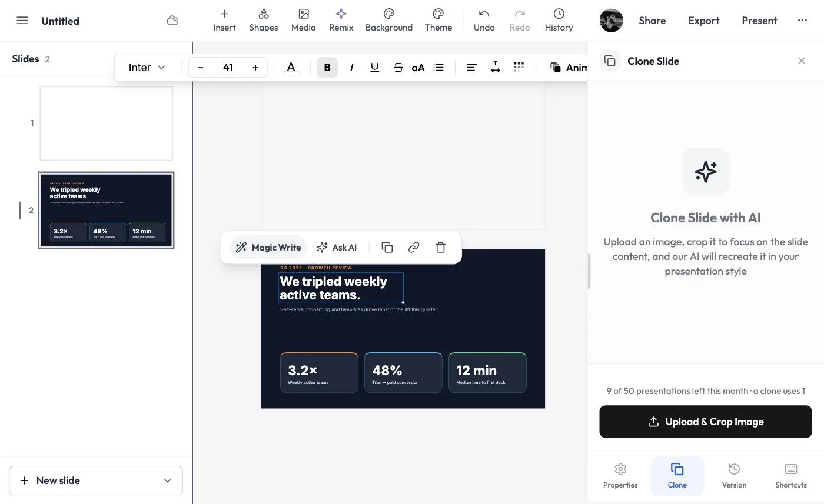Viewport: 824px width, 504px height.
Task: Toggle bullet list formatting
Action: [x=438, y=68]
